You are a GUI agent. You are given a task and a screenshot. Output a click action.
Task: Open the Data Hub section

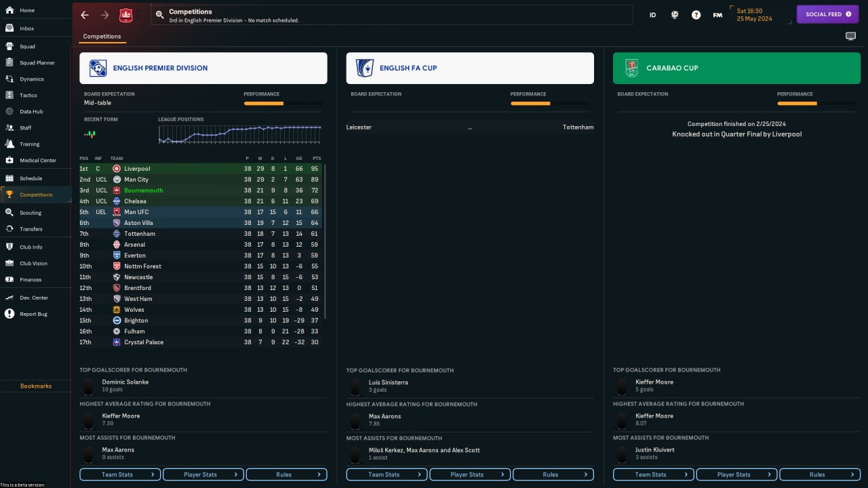[31, 112]
